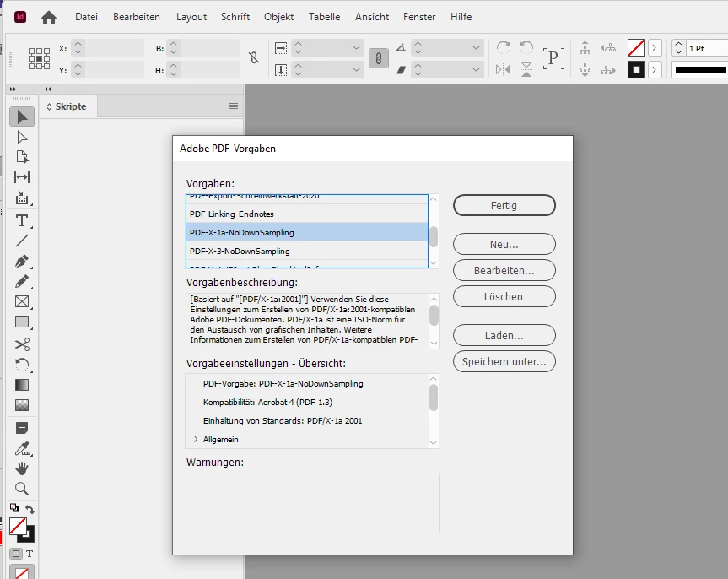Toggle constrain proportions for scaling
The height and width of the screenshot is (579, 728).
tap(379, 58)
